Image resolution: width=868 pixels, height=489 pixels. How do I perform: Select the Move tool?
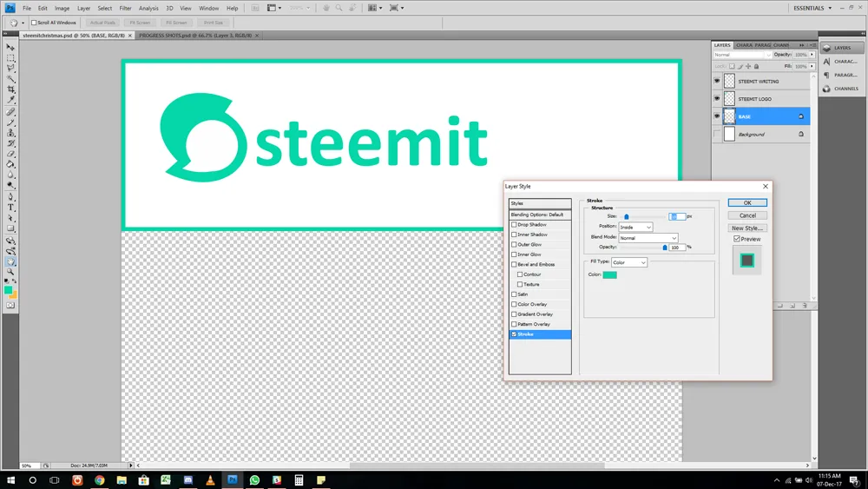[x=10, y=48]
